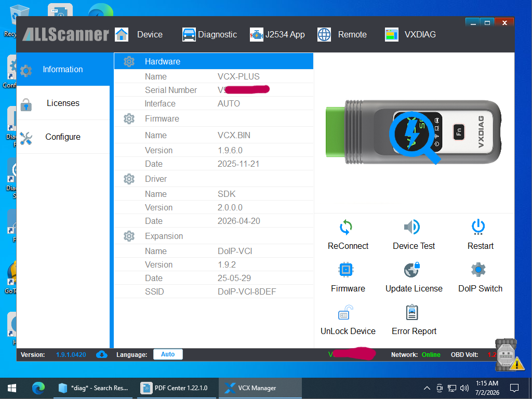
Task: Click the Device Test label
Action: coord(414,246)
